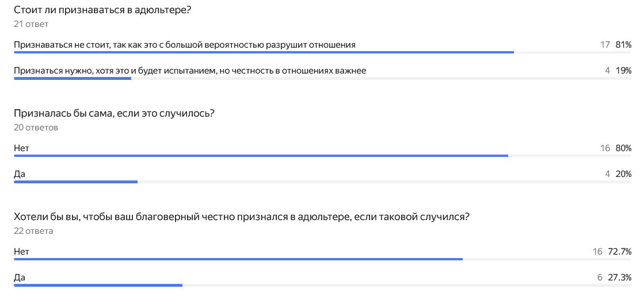This screenshot has width=644, height=300.
Task: Select 'Нет' under the second question
Action: click(x=21, y=148)
